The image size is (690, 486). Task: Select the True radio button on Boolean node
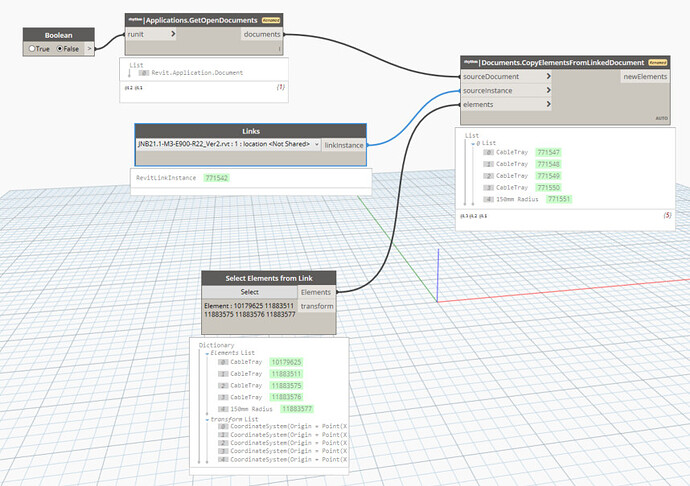click(32, 49)
